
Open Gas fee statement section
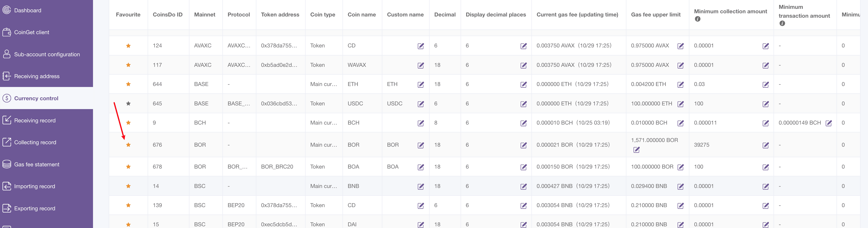[37, 164]
